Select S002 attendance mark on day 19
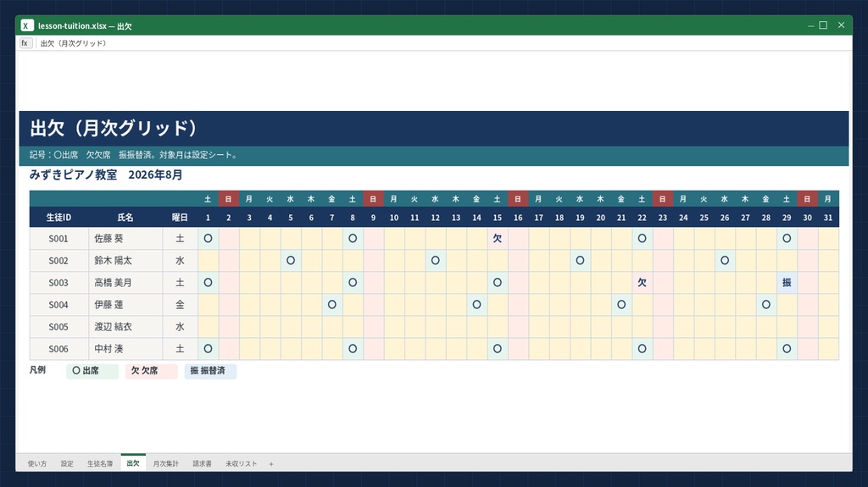This screenshot has height=487, width=868. tap(580, 261)
